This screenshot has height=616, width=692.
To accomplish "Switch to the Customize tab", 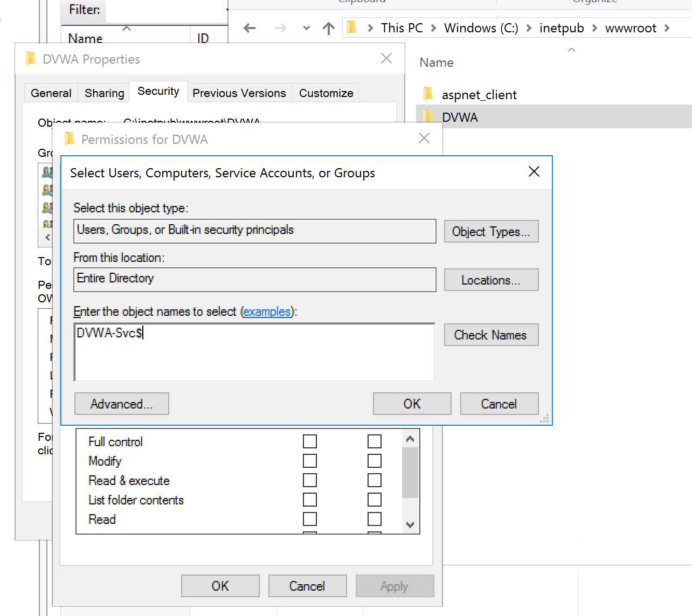I will pyautogui.click(x=326, y=93).
